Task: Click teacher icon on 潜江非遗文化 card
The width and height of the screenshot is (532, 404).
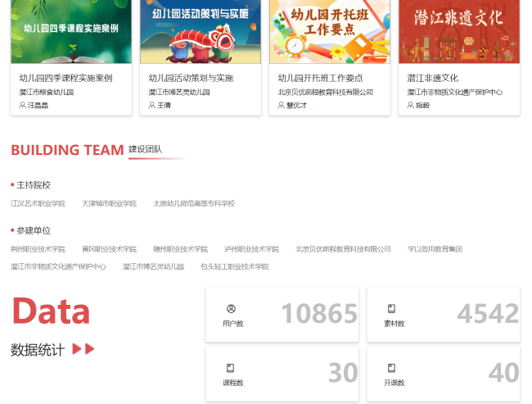Action: coord(411,106)
